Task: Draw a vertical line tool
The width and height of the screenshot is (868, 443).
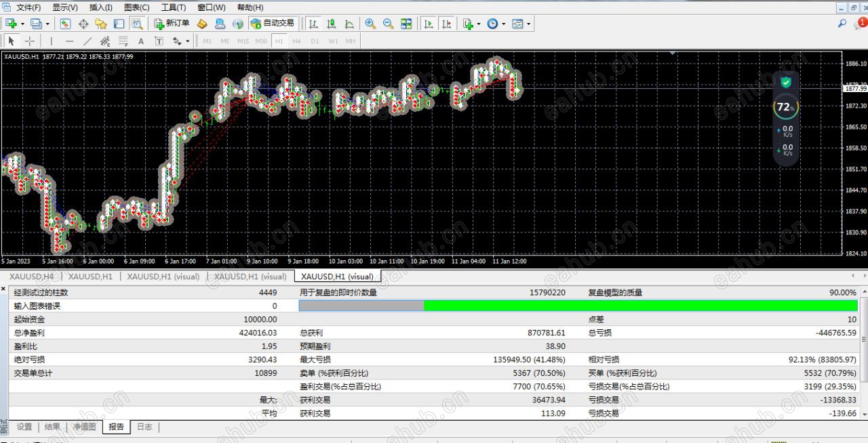Action: [x=52, y=41]
